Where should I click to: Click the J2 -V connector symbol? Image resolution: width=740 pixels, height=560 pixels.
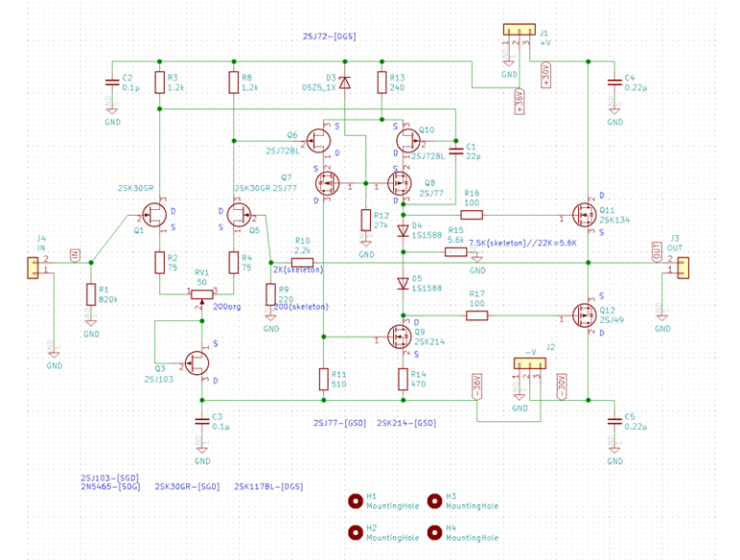[x=529, y=363]
